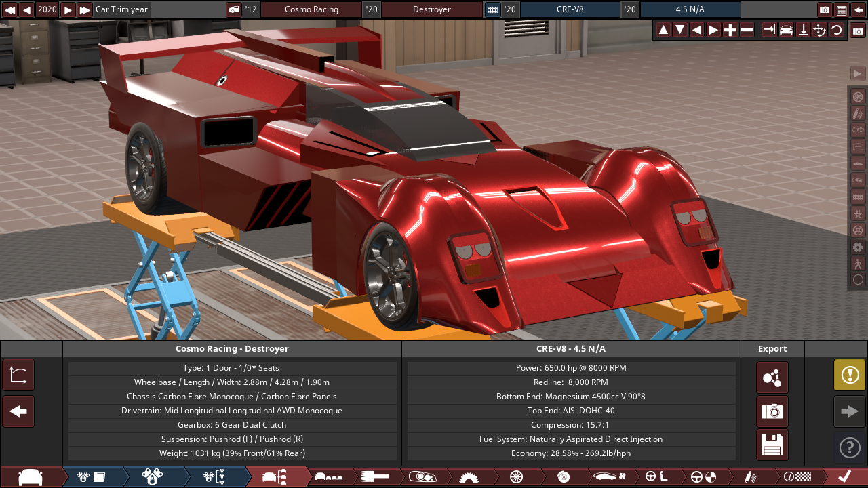Toggle the walking person scale figure icon
Screen dimensions: 868x488
(x=858, y=264)
